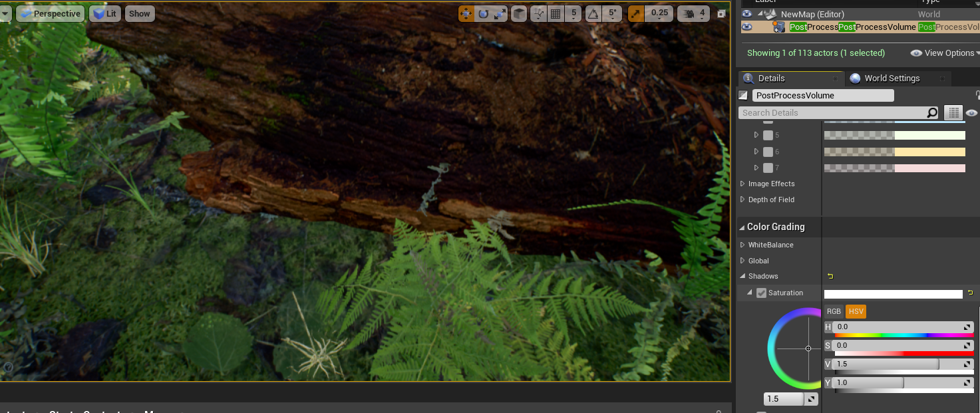Collapse Shadows section
This screenshot has width=980, height=413.
click(x=743, y=276)
